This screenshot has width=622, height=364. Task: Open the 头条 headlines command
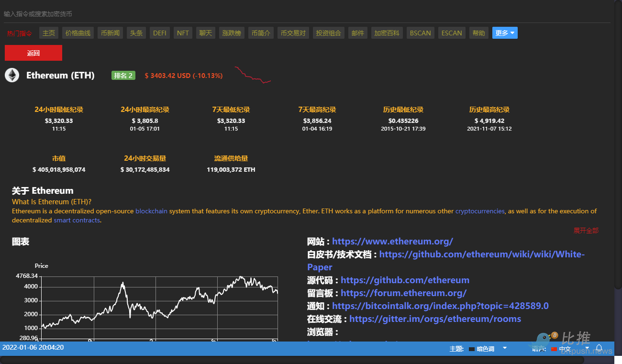coord(136,33)
